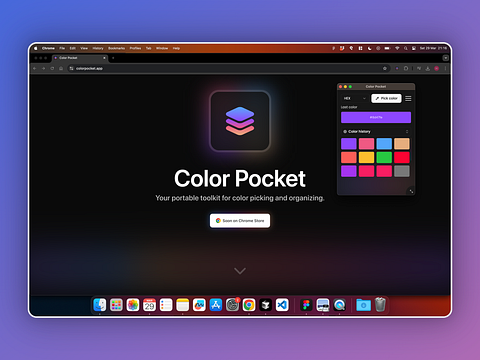The width and height of the screenshot is (480, 360).
Task: Open the HEX format dropdown
Action: tap(355, 98)
